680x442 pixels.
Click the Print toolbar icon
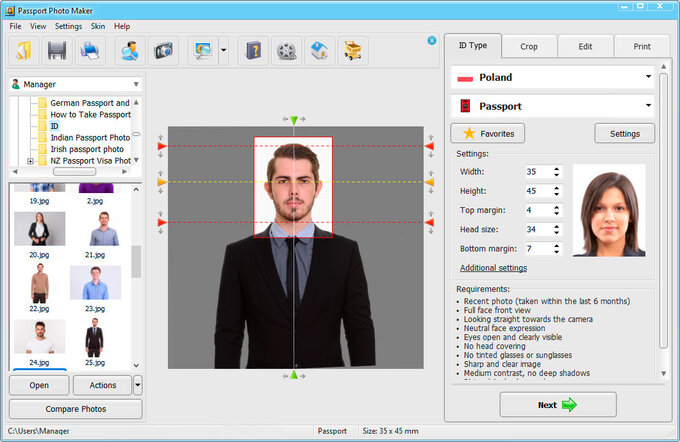[90, 51]
